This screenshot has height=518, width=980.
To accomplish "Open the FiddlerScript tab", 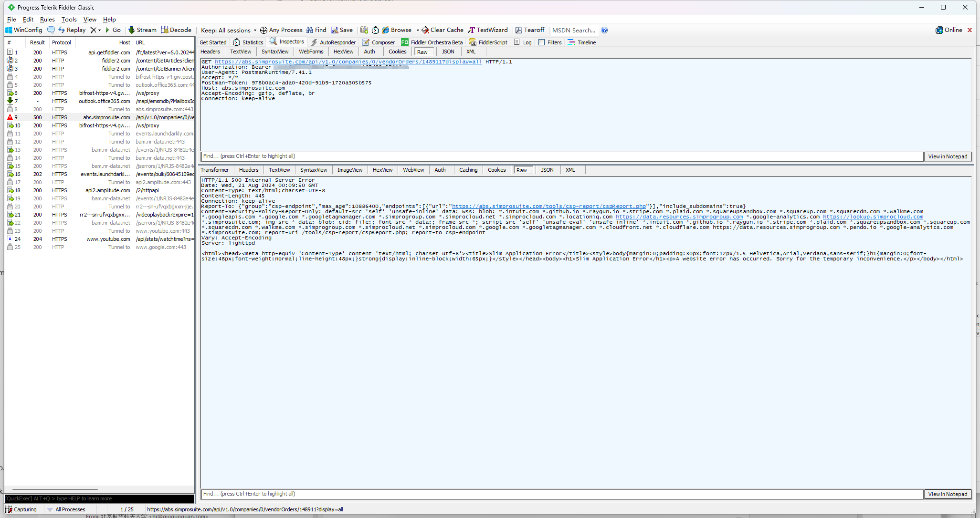I will point(488,42).
